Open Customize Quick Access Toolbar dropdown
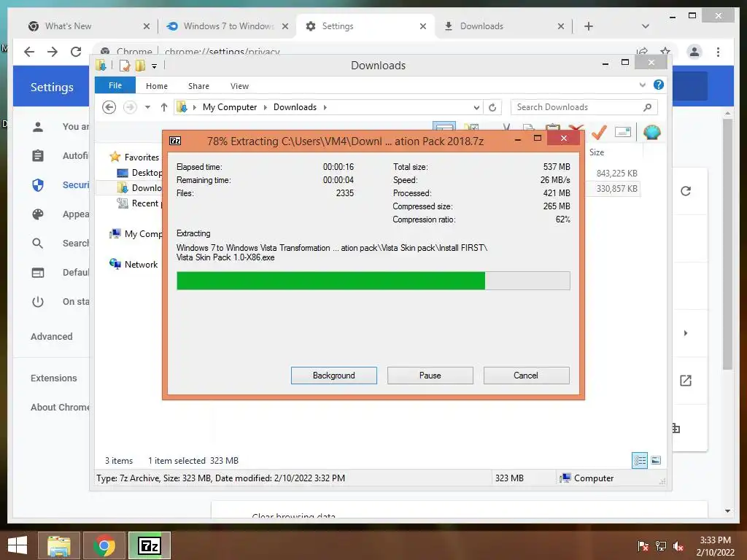 155,66
